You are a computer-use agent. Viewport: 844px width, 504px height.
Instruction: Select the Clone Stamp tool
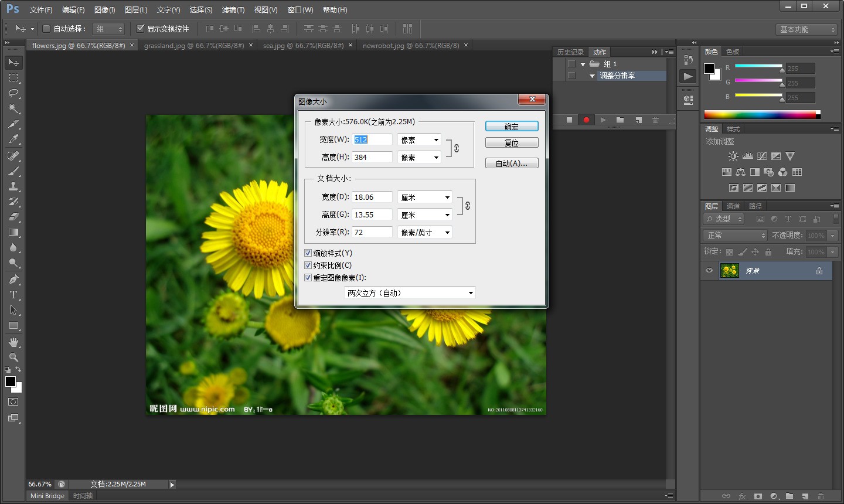coord(13,186)
